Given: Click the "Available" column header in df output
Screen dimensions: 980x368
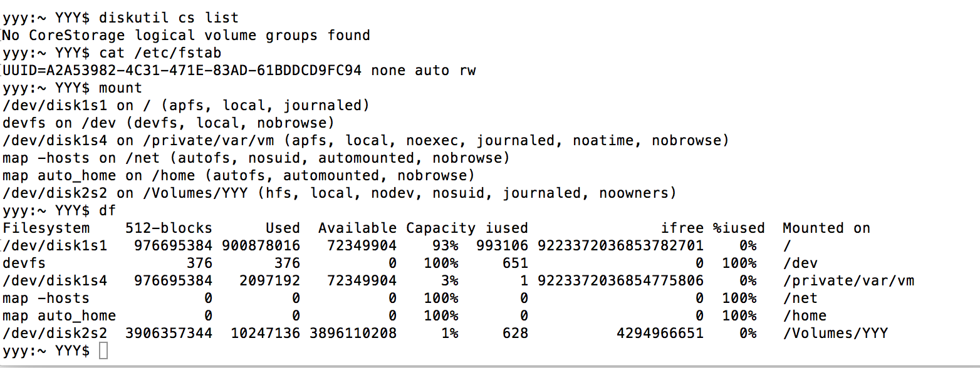Looking at the screenshot, I should (357, 228).
